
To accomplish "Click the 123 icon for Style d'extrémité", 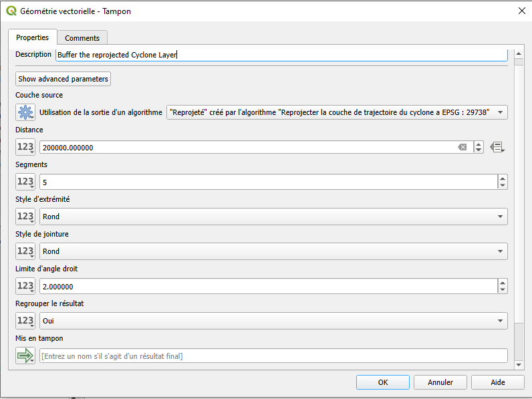I will coord(25,217).
